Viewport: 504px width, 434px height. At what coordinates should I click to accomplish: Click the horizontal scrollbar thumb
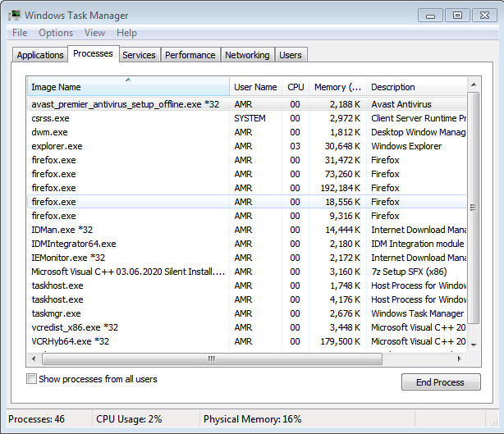[x=212, y=359]
